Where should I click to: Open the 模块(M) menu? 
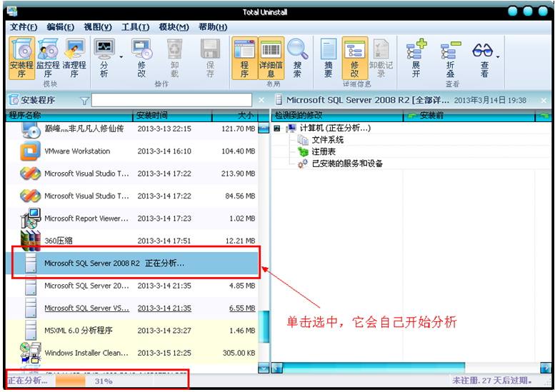[174, 27]
